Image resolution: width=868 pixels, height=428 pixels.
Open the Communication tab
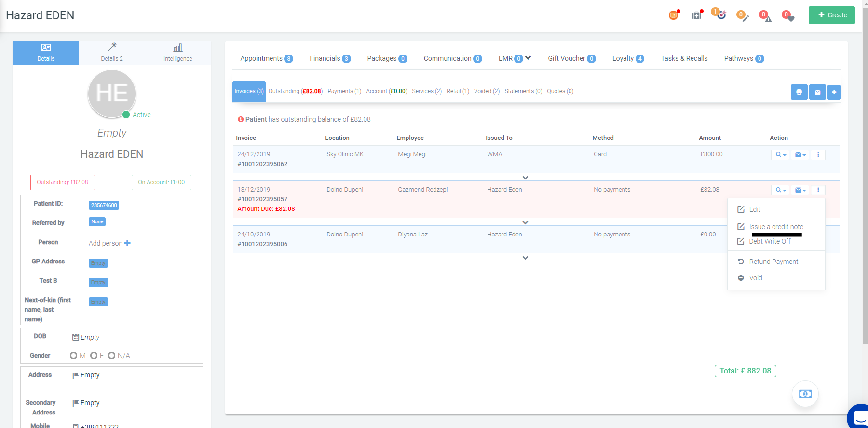[452, 58]
